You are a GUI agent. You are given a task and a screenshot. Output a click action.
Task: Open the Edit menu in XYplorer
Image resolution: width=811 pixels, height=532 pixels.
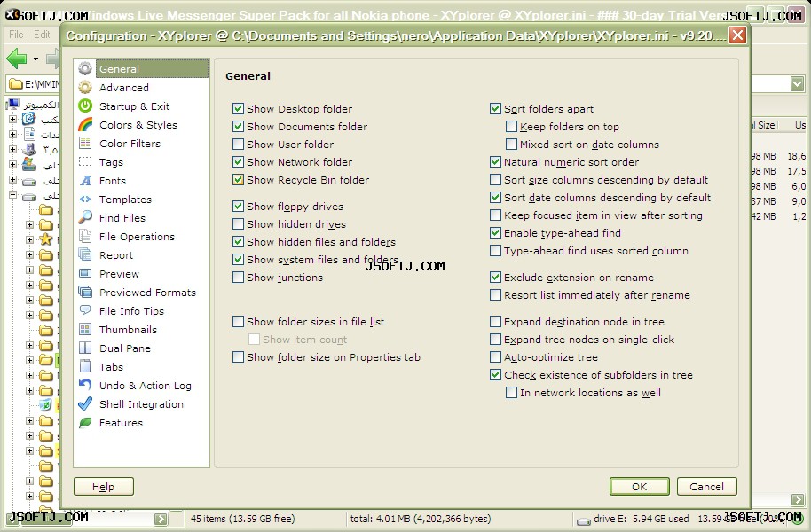[x=42, y=34]
